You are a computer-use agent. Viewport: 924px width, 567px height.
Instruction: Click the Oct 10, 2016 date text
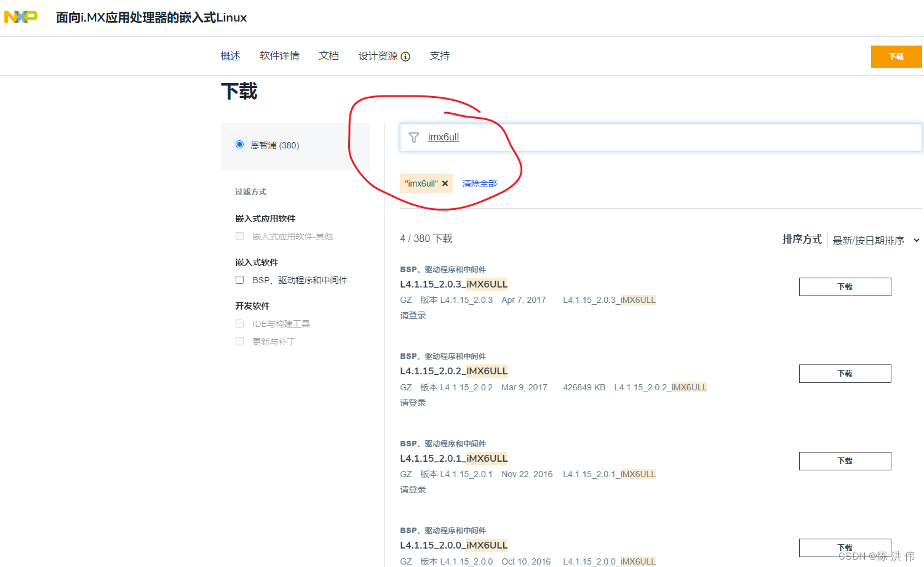coord(526,561)
